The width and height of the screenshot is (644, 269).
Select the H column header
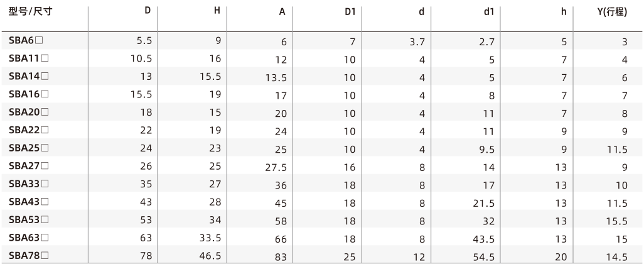coord(217,11)
